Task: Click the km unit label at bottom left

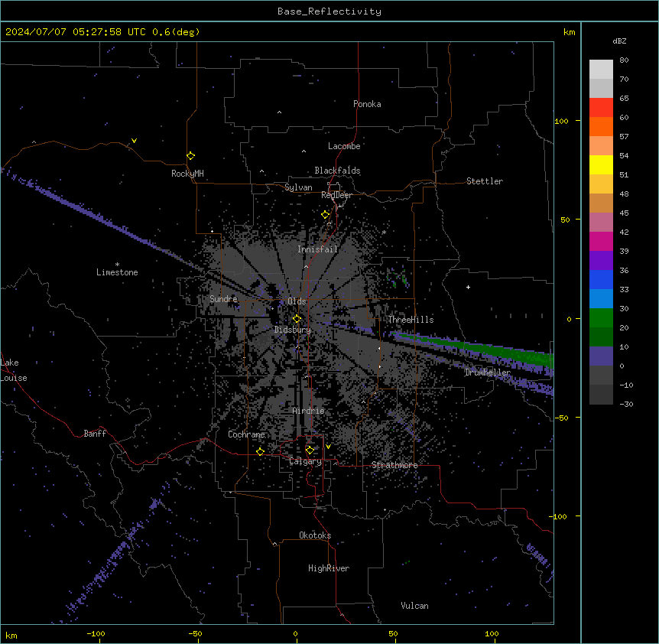Action: (x=11, y=635)
